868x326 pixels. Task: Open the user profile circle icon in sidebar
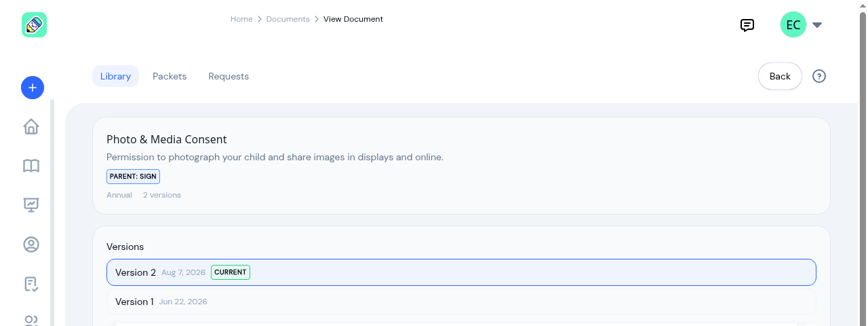(x=31, y=244)
